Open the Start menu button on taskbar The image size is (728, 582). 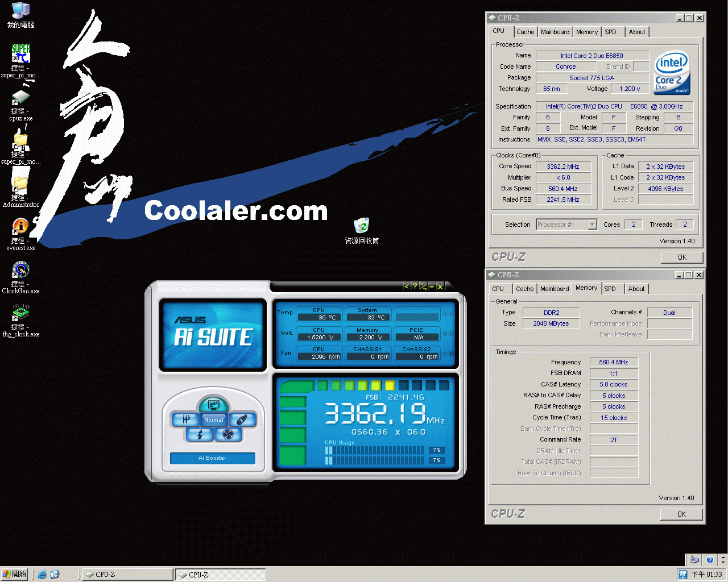point(15,574)
